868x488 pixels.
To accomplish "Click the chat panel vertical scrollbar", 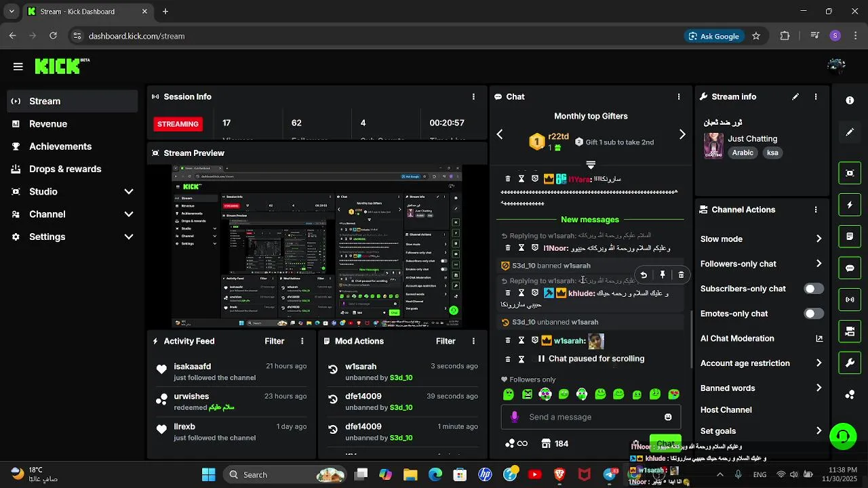I will point(690,339).
